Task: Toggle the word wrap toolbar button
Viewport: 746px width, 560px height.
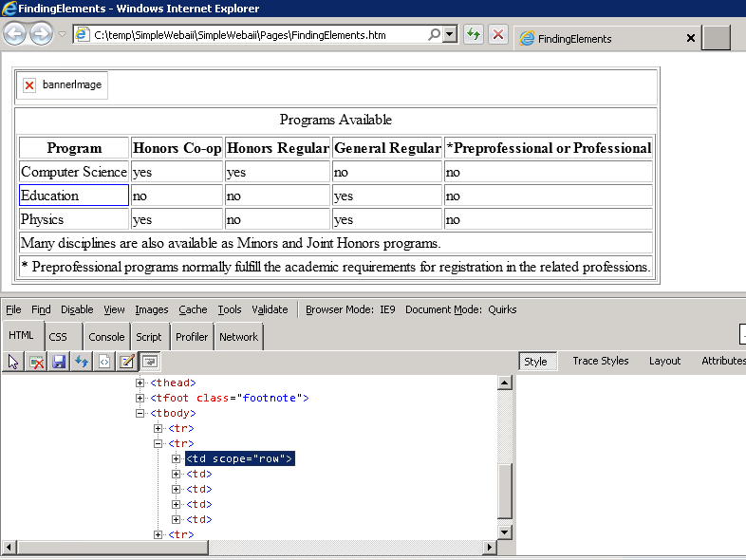Action: [x=149, y=362]
